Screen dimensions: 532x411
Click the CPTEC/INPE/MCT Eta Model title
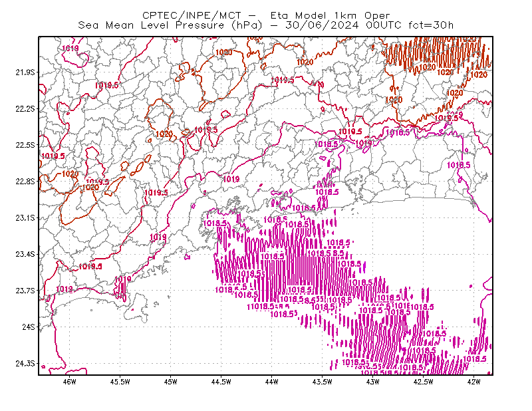[x=266, y=15]
